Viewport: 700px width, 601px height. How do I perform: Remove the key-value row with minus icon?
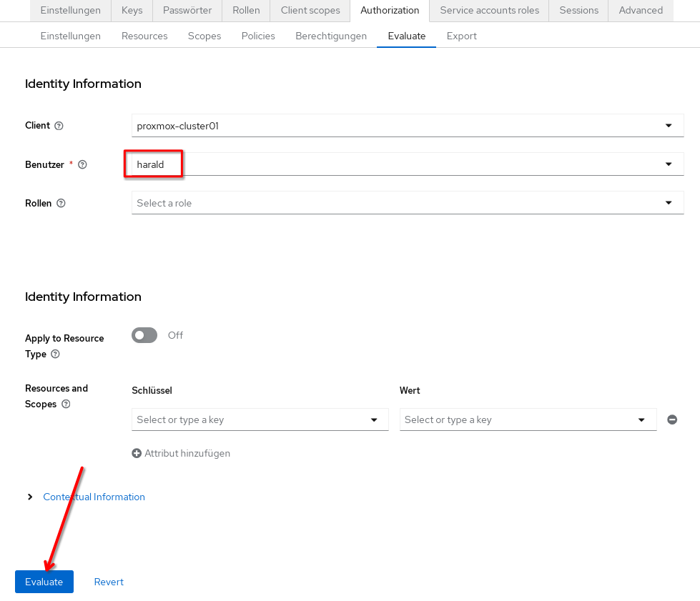(x=672, y=419)
